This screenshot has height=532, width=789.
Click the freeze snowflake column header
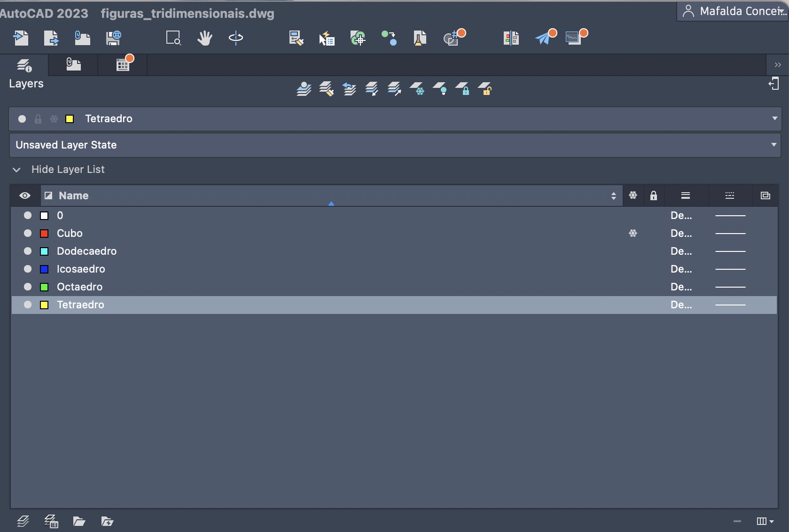[633, 196]
